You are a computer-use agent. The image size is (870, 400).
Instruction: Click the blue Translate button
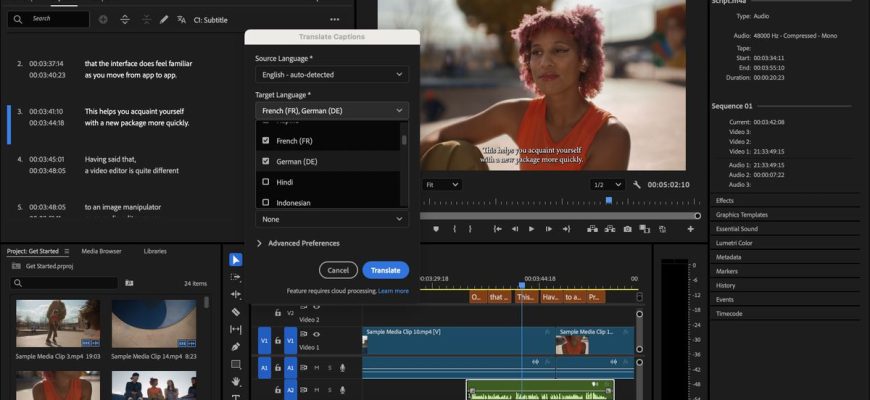pyautogui.click(x=385, y=270)
